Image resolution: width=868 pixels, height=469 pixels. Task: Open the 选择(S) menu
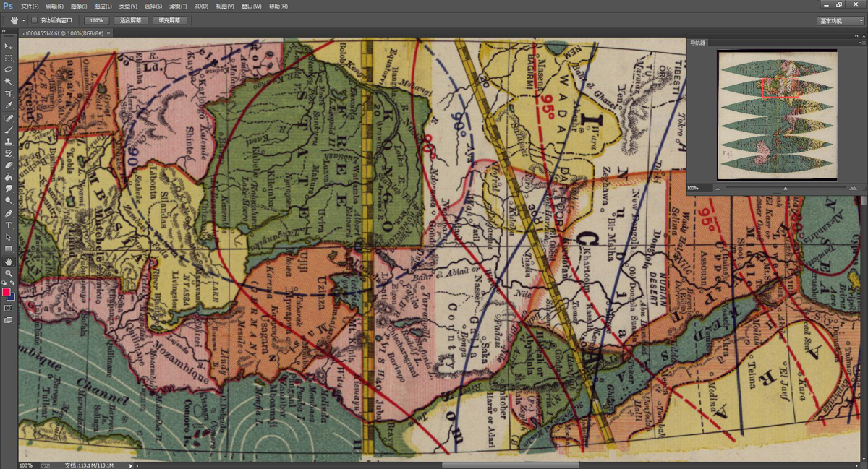(153, 6)
